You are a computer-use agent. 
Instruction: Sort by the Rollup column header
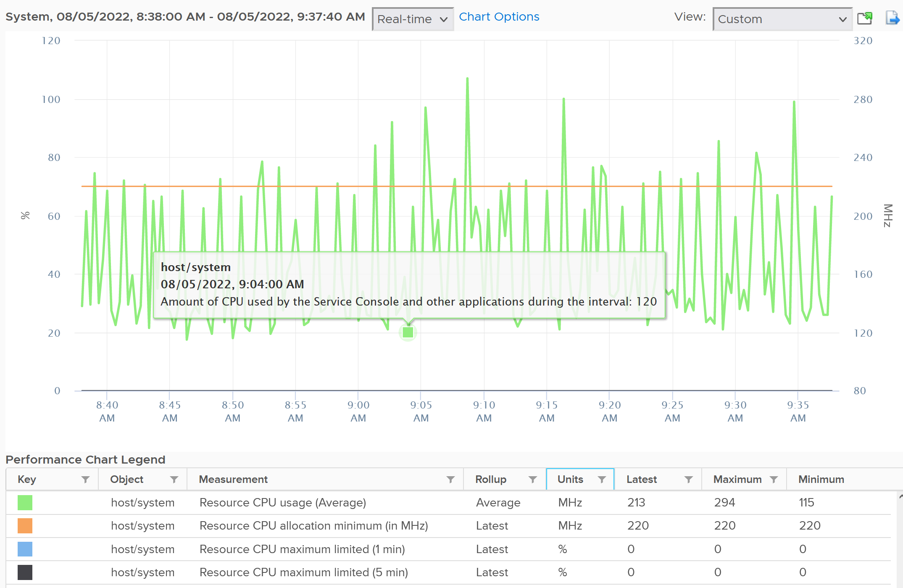pyautogui.click(x=491, y=479)
